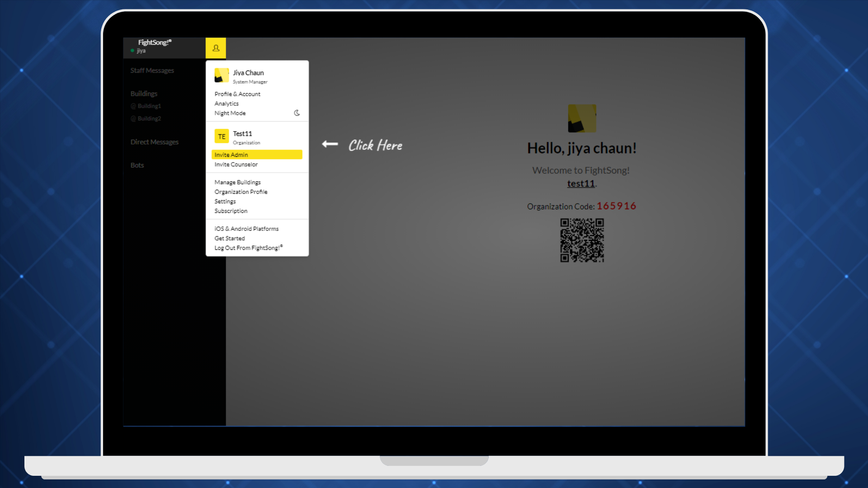Click the FightSong! workspace header

click(x=155, y=42)
